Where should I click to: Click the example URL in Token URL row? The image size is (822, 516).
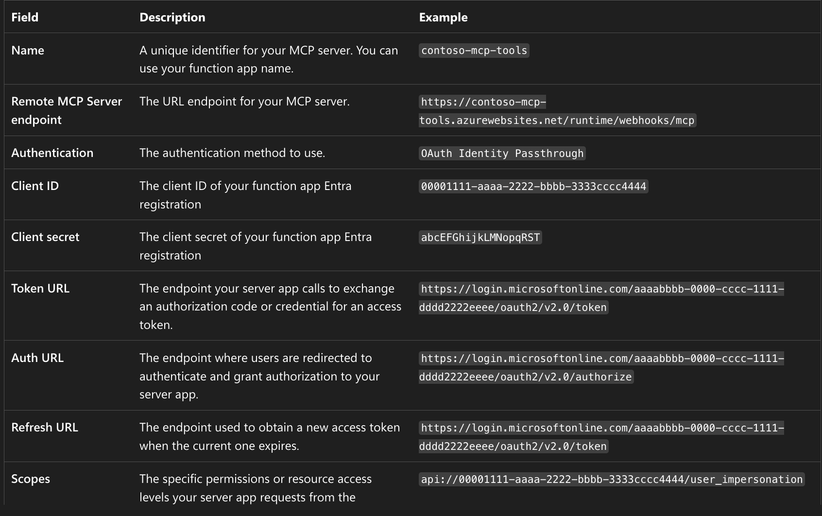tap(601, 298)
